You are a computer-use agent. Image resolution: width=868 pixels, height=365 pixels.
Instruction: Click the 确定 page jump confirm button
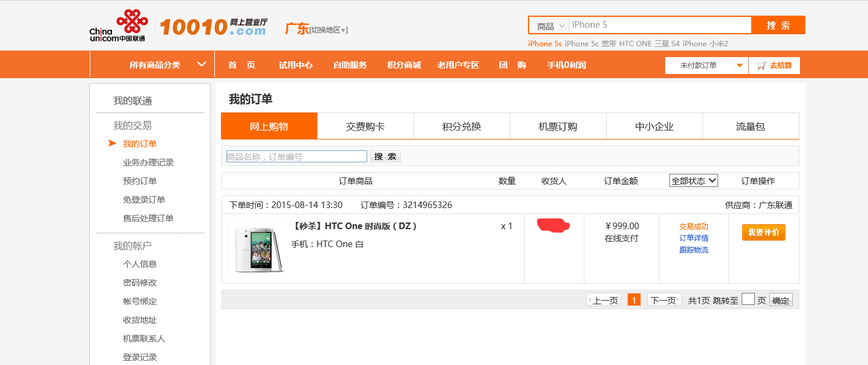coord(781,300)
